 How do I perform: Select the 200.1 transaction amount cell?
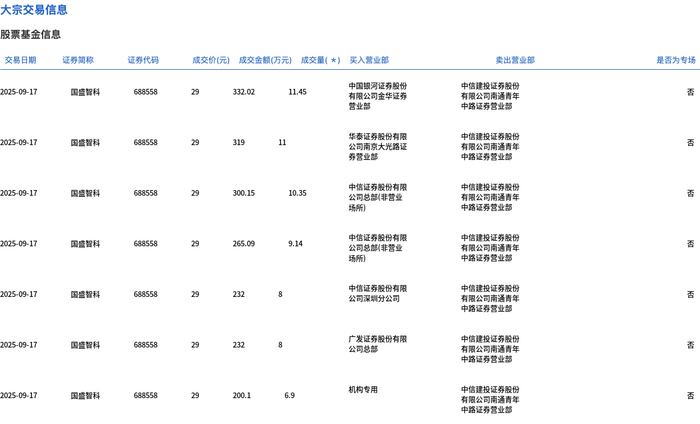tap(242, 395)
